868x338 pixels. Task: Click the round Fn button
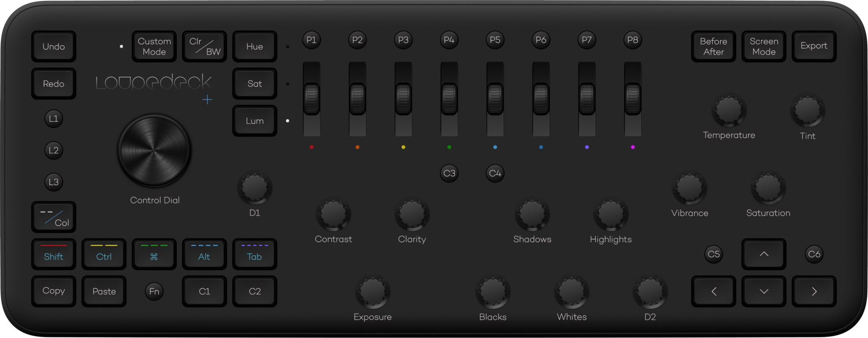[x=154, y=292]
